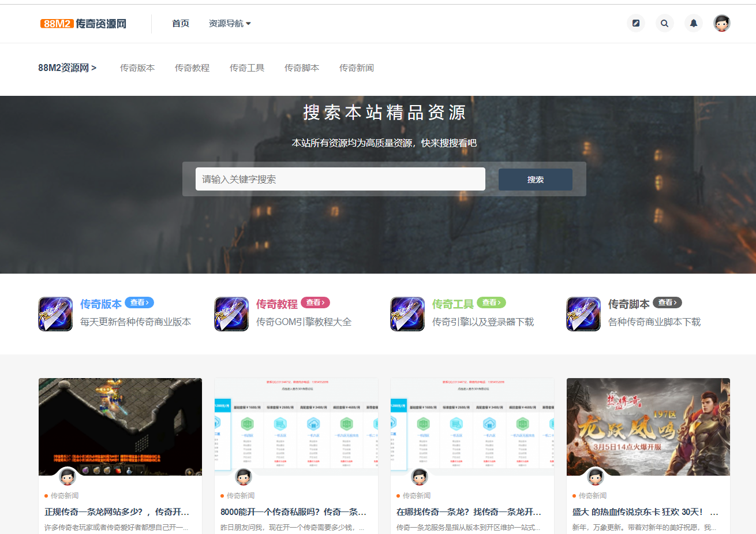Viewport: 756px width, 534px height.
Task: Open the write/edit post icon
Action: coord(636,23)
